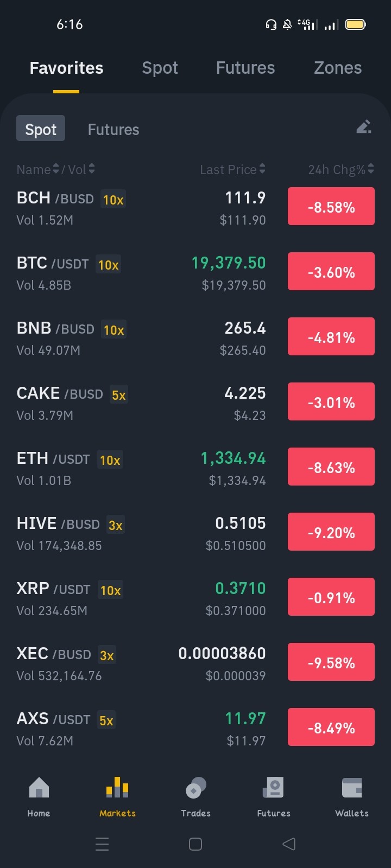The height and width of the screenshot is (868, 391).
Task: Tap the edit favorites pencil icon
Action: pos(364,127)
